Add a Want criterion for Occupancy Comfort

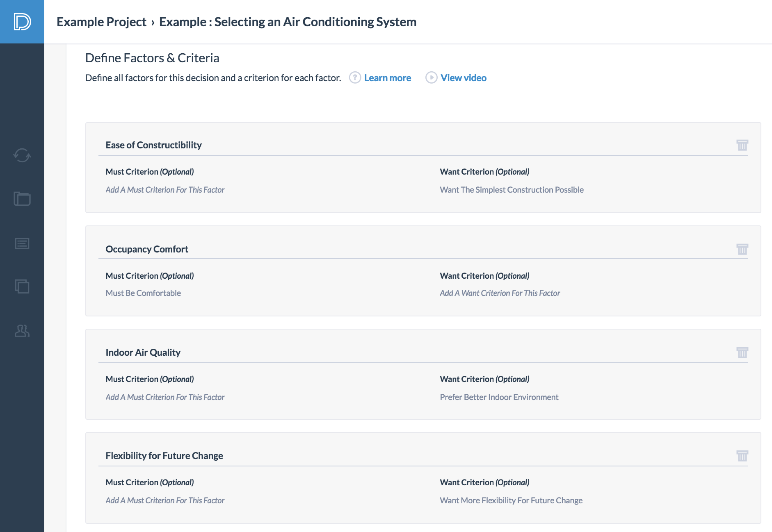pos(500,293)
